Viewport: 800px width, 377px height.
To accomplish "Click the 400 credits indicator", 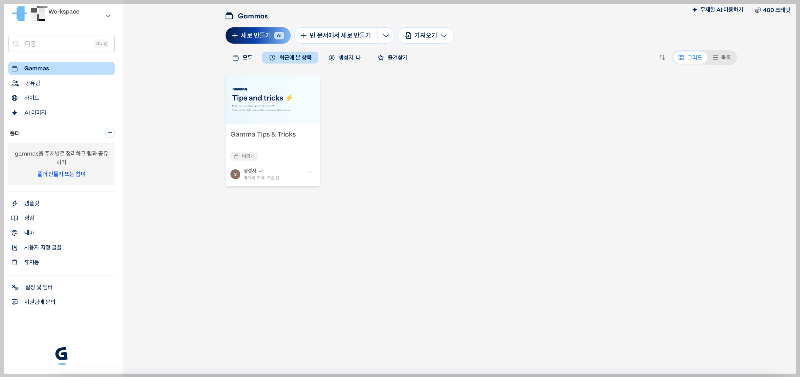I will click(772, 10).
